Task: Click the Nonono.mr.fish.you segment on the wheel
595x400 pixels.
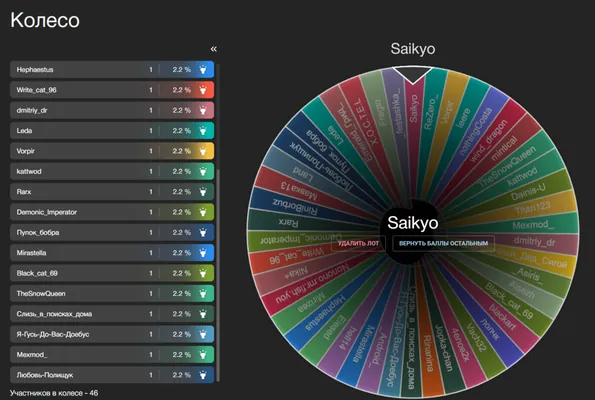Action: click(312, 283)
